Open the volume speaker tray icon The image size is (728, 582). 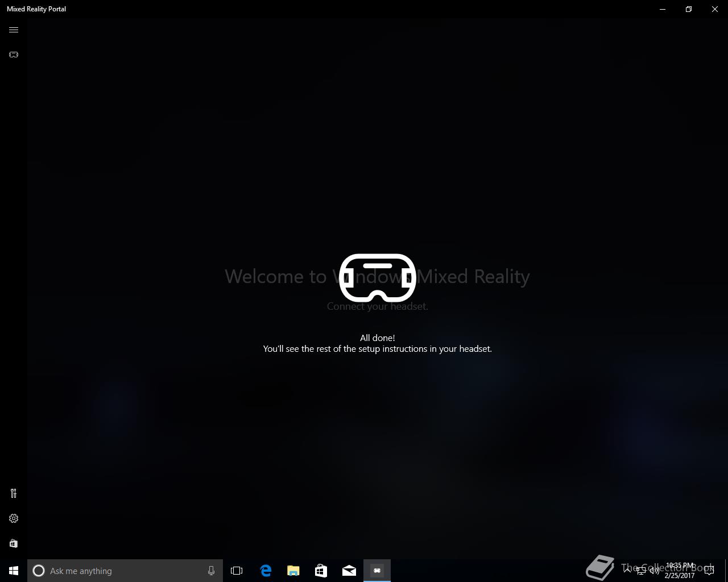click(655, 571)
